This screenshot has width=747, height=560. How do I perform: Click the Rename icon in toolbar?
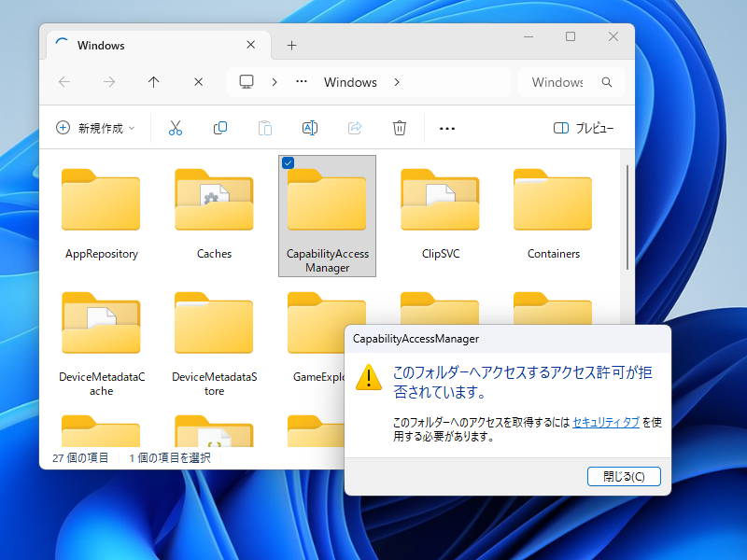pyautogui.click(x=310, y=128)
